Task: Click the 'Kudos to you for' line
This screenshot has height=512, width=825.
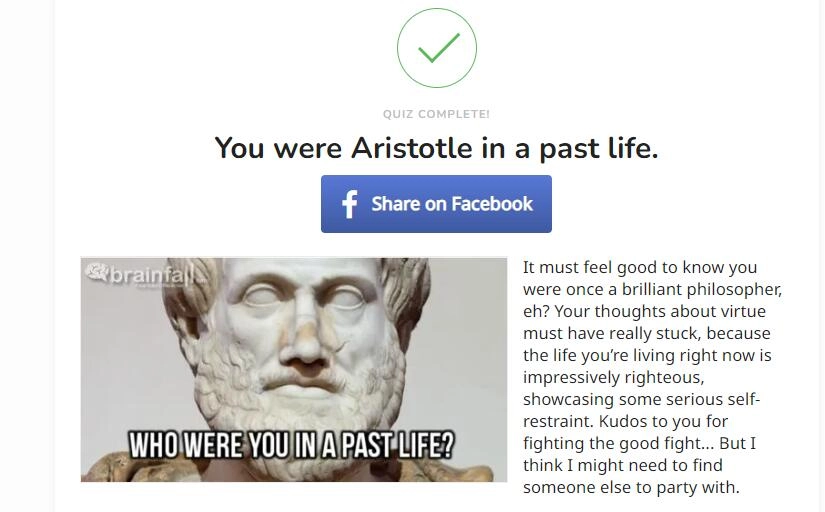Action: [625, 421]
